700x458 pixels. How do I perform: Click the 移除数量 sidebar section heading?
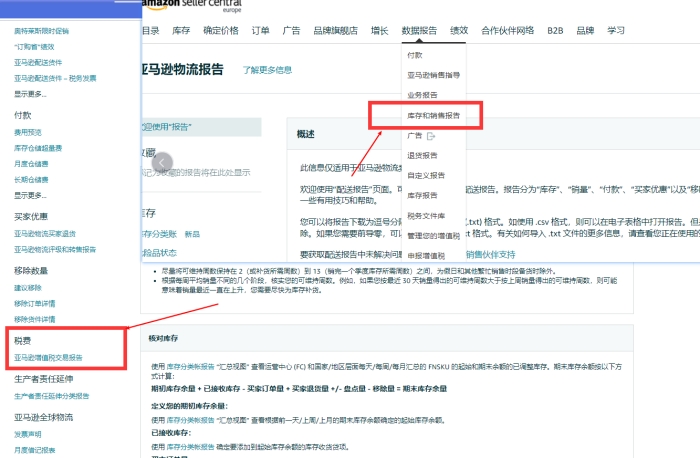click(x=31, y=271)
